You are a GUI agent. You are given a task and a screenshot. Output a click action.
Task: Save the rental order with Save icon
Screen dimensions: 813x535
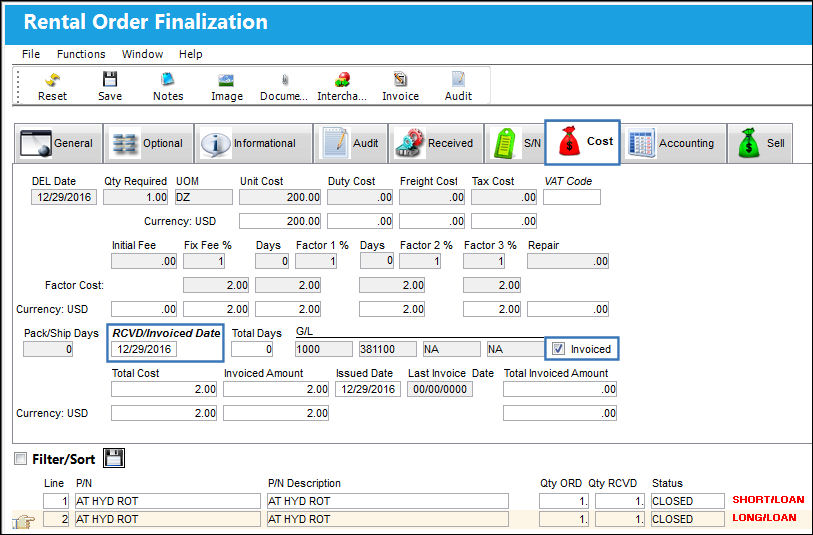coord(110,86)
